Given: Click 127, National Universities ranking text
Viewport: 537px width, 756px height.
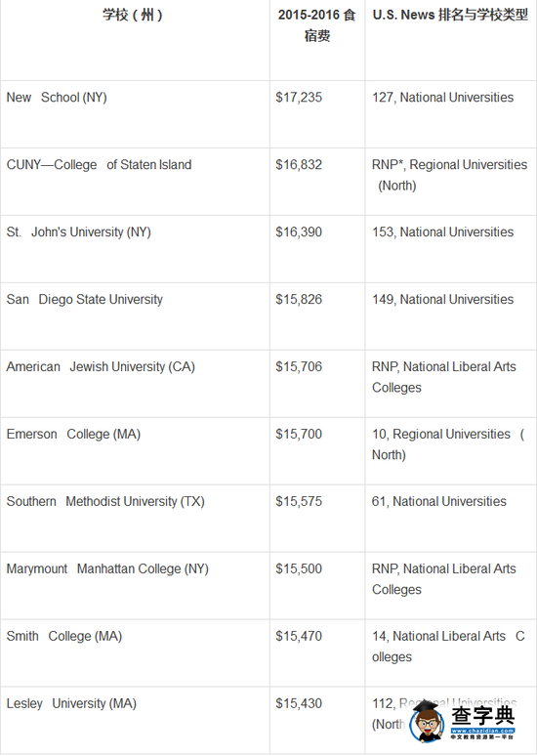Looking at the screenshot, I should click(x=442, y=98).
